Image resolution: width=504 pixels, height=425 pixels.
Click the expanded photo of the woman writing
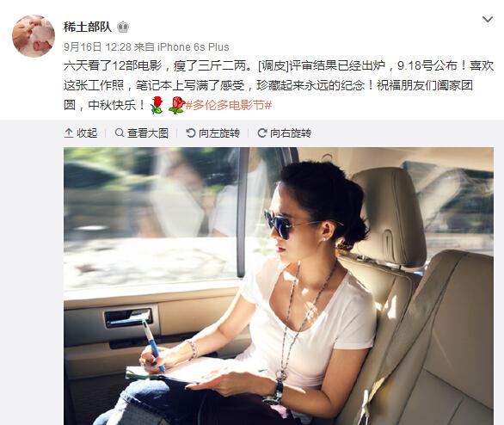click(279, 286)
